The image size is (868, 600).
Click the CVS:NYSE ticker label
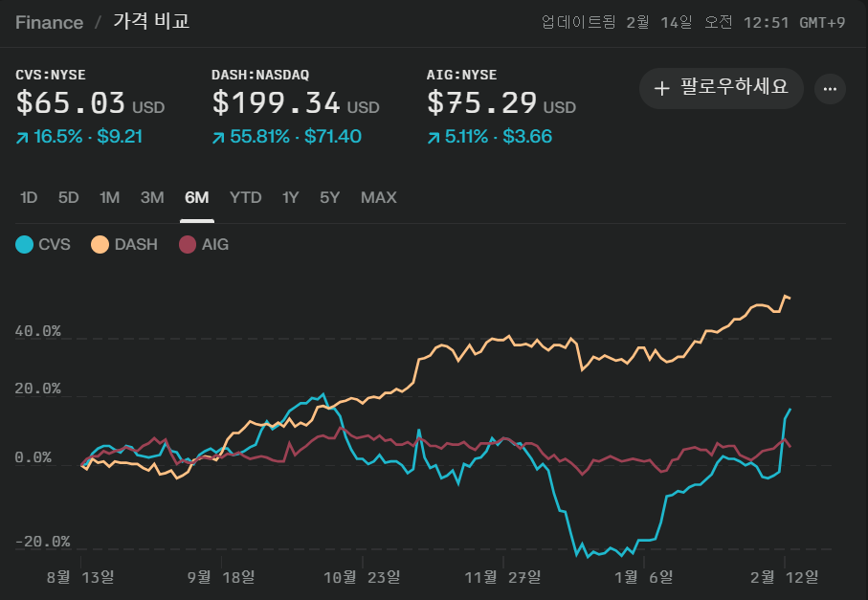(x=51, y=75)
